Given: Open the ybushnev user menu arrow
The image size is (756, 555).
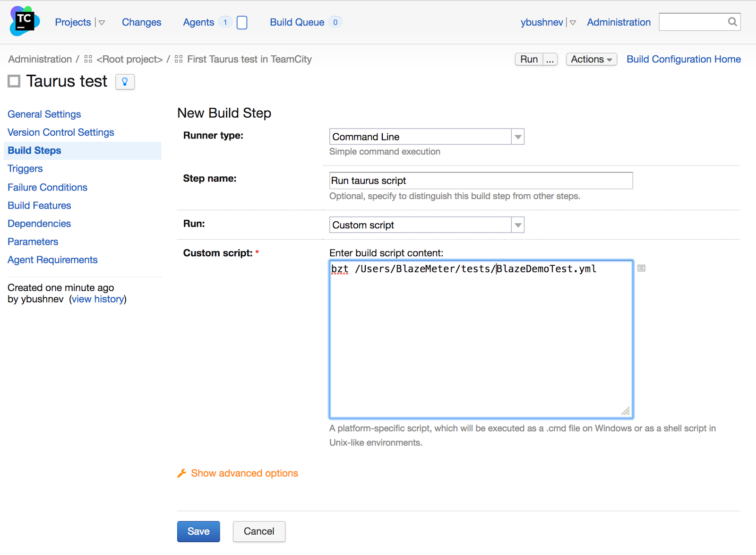Looking at the screenshot, I should point(573,23).
